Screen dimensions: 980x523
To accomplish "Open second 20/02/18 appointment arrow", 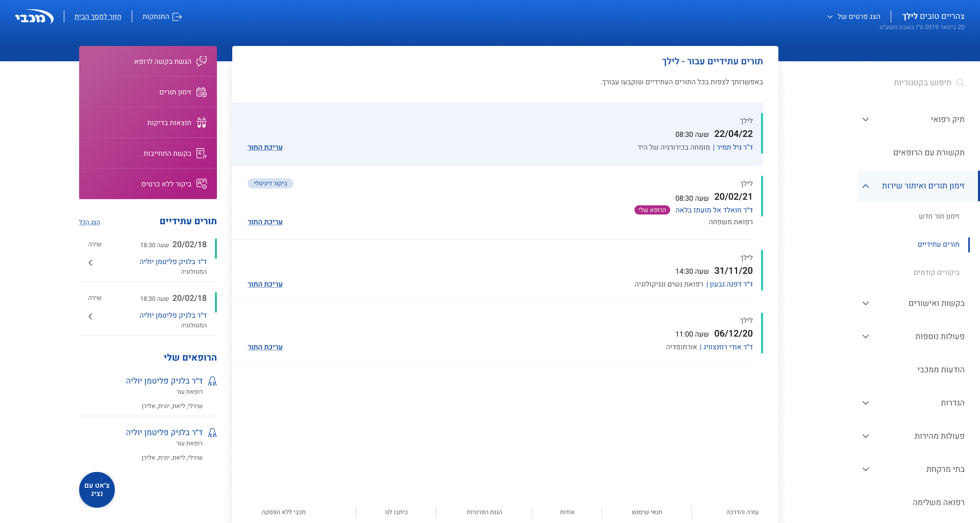I will click(90, 317).
